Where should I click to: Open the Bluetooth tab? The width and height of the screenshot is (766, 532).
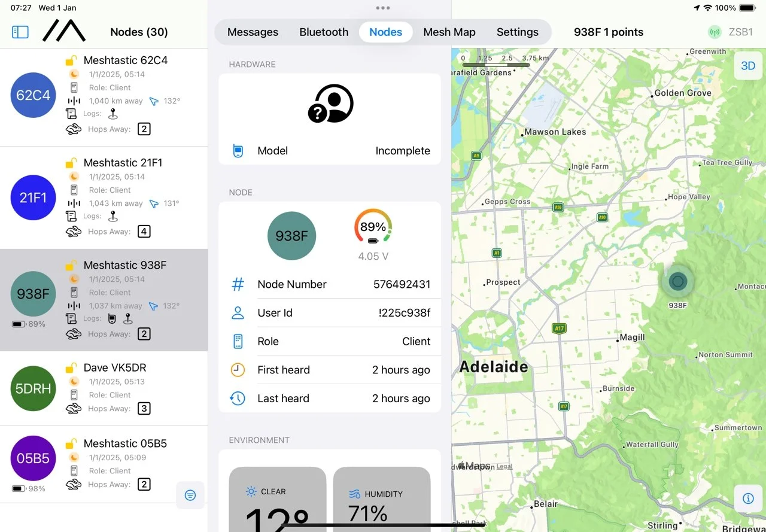click(x=324, y=32)
